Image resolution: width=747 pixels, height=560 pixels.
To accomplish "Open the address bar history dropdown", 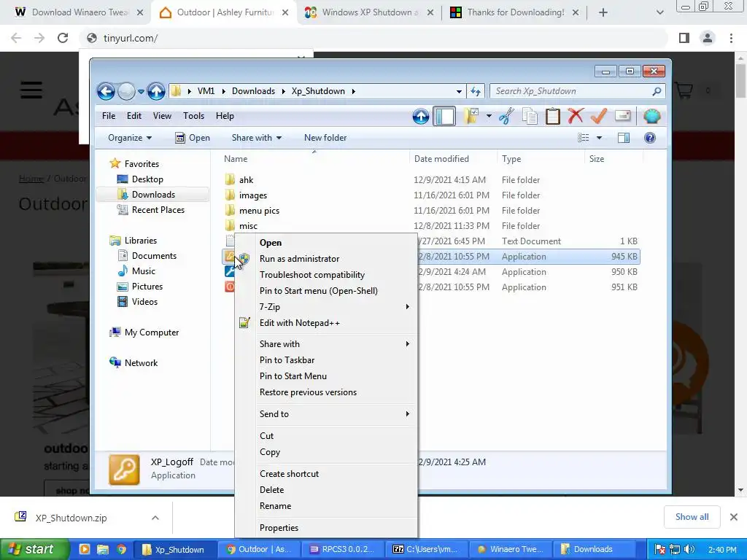I will pyautogui.click(x=459, y=91).
